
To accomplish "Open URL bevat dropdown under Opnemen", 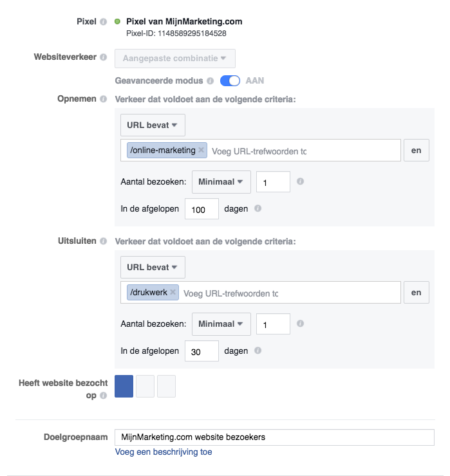I will pyautogui.click(x=153, y=125).
